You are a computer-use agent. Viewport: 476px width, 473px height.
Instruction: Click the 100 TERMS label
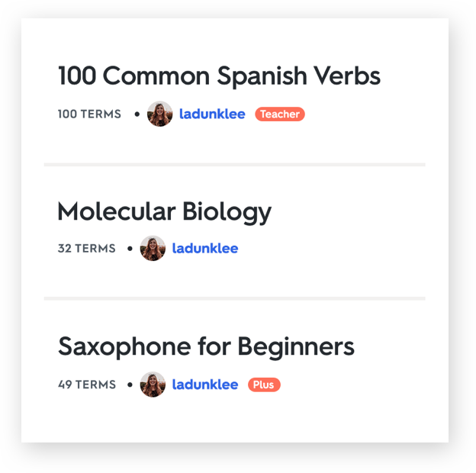click(89, 114)
